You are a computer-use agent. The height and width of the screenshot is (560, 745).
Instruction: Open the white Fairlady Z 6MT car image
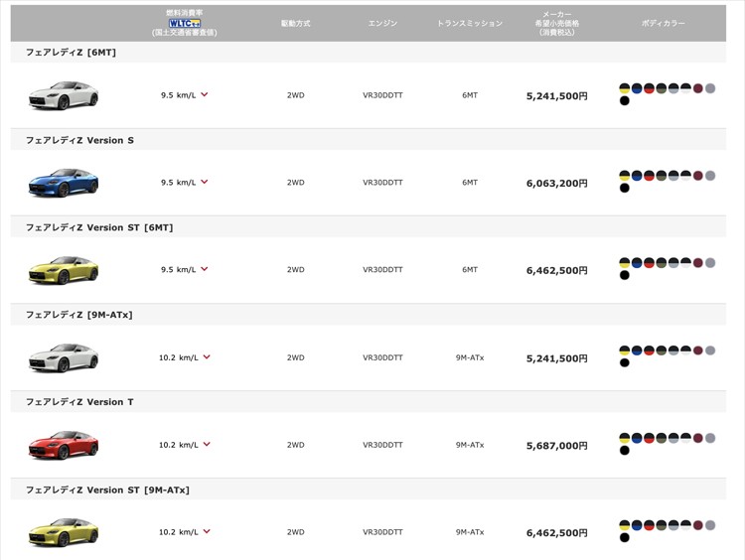pyautogui.click(x=64, y=95)
